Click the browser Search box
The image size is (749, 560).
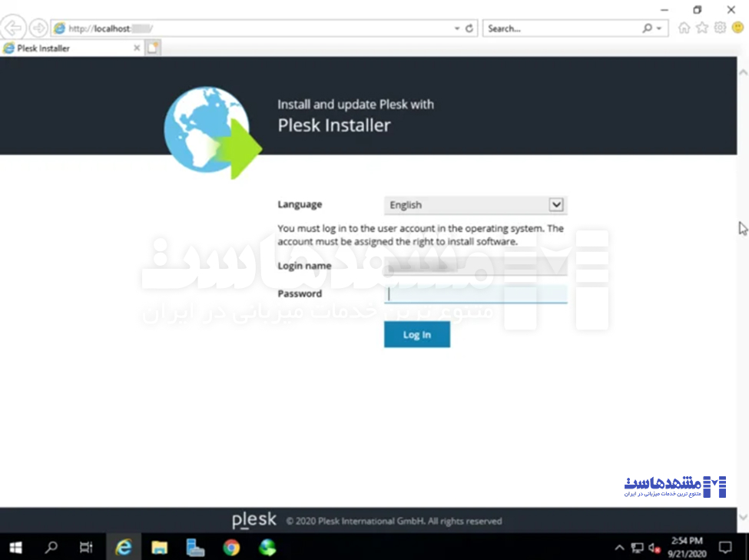point(562,28)
